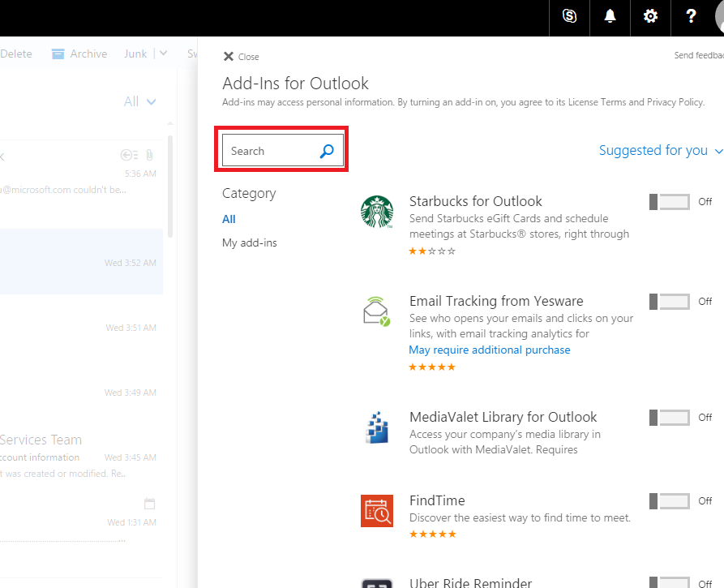Open the Wed 3:49 AM message
Screen dimensions: 724x588
[x=81, y=392]
